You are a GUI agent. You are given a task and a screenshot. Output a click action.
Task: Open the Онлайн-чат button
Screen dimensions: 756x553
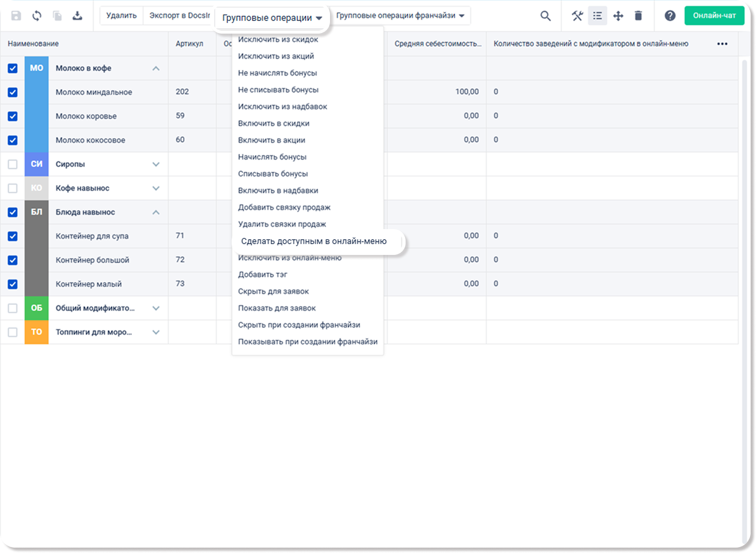point(714,16)
